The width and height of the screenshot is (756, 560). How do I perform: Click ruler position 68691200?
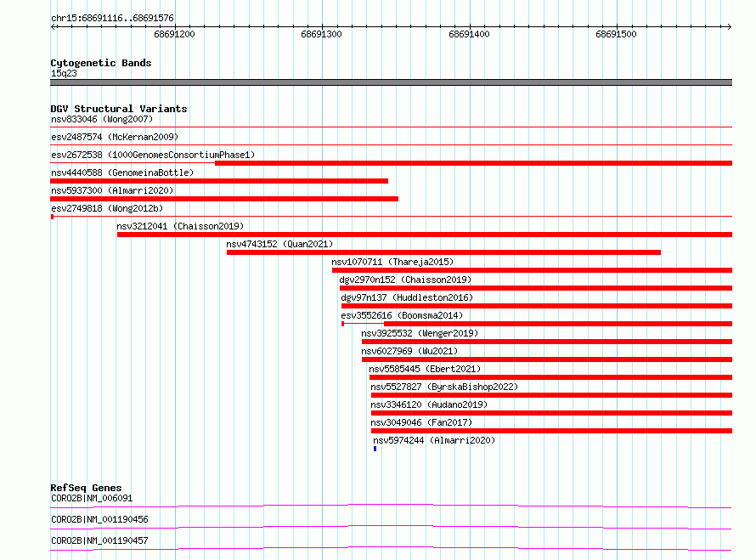[174, 34]
